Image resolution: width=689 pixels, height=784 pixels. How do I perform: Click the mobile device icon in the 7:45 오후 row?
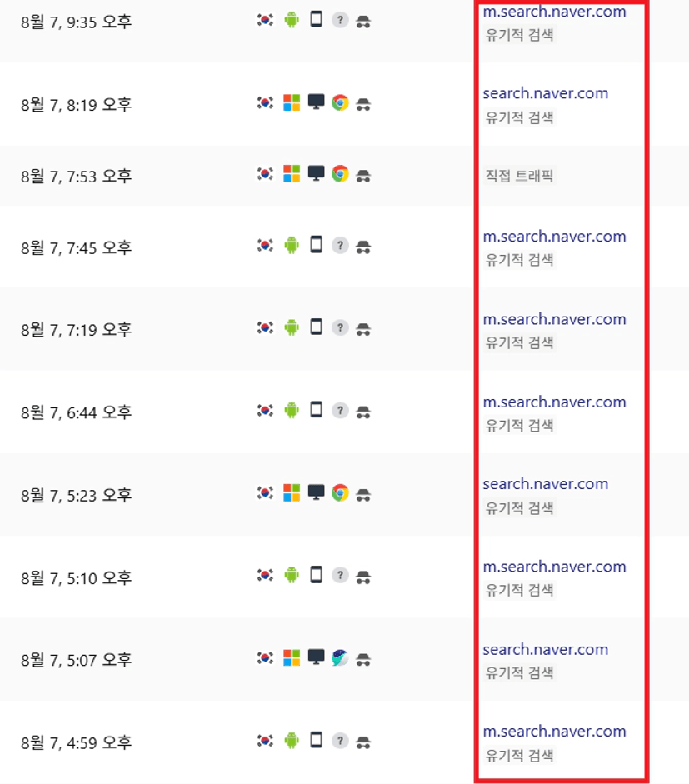pyautogui.click(x=316, y=245)
